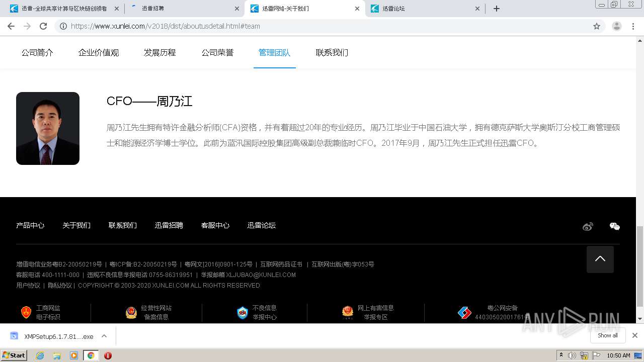Screen dimensions: 644x362
Task: Click the CFO 周乃江 portrait photo
Action: click(48, 128)
